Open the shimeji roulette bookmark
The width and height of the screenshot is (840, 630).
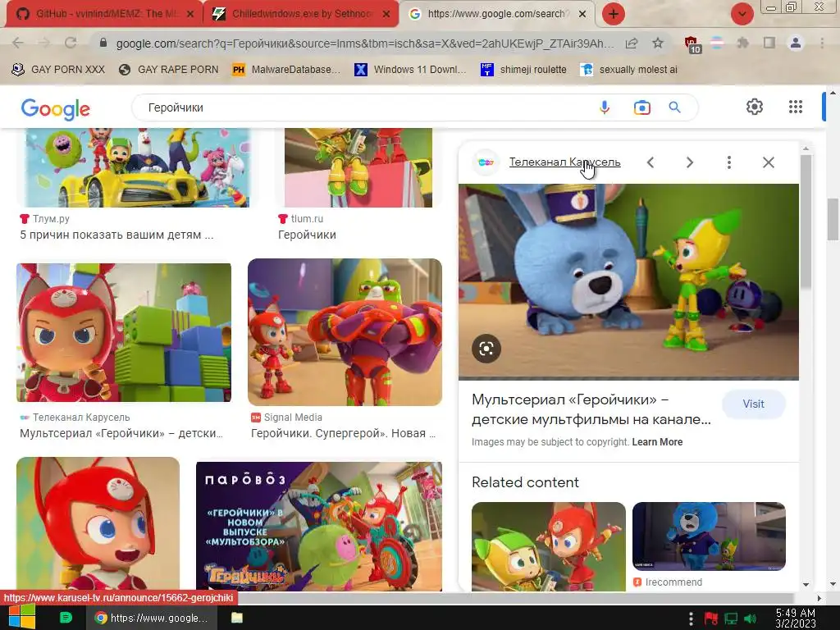click(523, 70)
